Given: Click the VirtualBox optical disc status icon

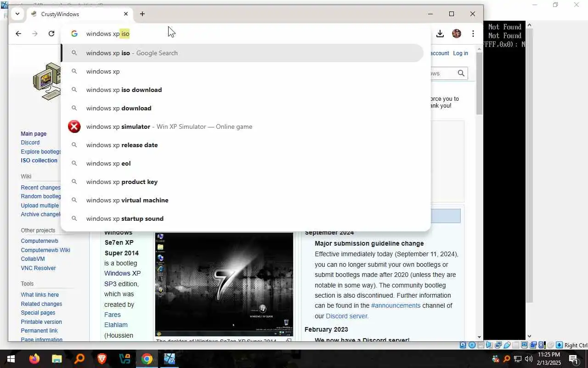Looking at the screenshot, I should (472, 345).
